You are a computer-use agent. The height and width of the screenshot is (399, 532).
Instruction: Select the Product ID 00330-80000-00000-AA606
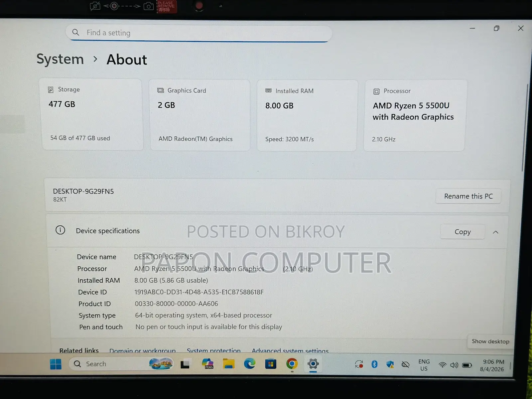pos(177,304)
